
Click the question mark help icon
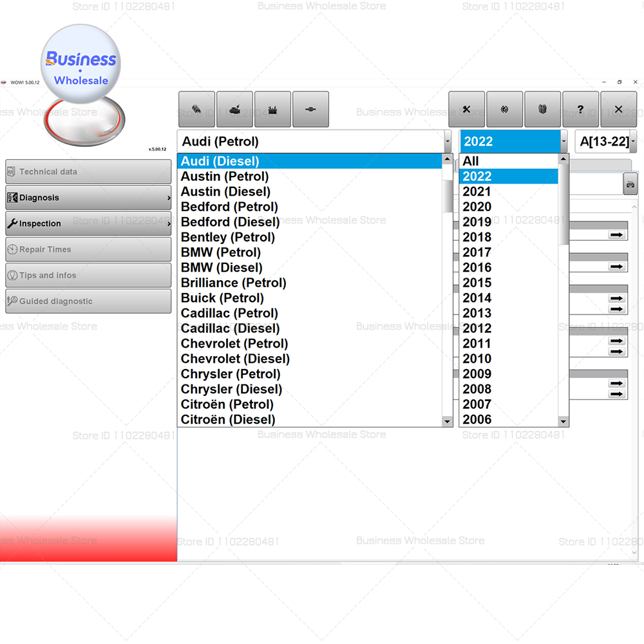point(580,109)
